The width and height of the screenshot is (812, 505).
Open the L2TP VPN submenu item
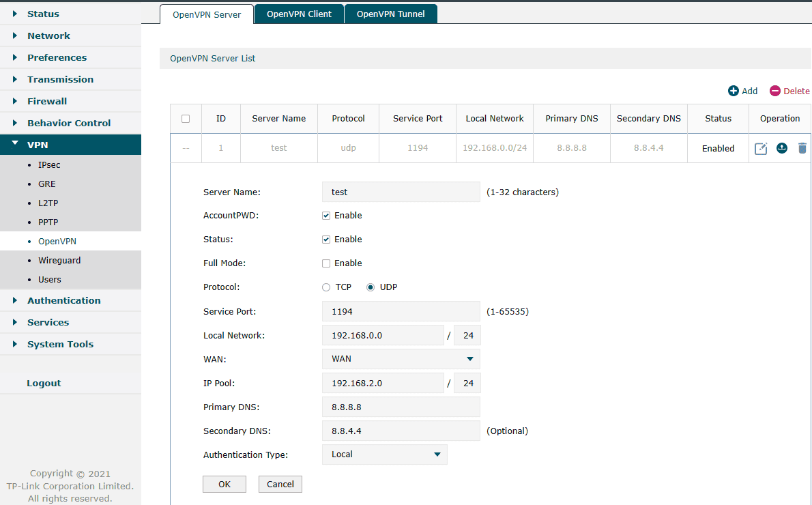70,203
